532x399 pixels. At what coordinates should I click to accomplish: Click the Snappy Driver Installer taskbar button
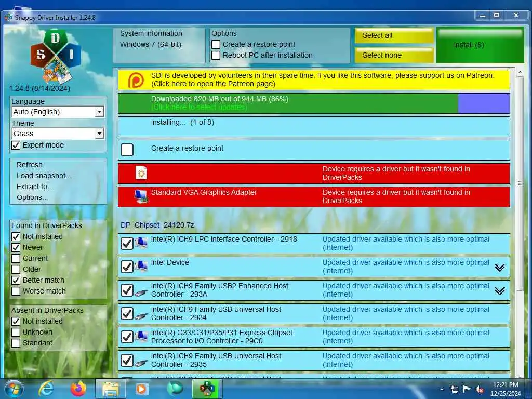(207, 389)
